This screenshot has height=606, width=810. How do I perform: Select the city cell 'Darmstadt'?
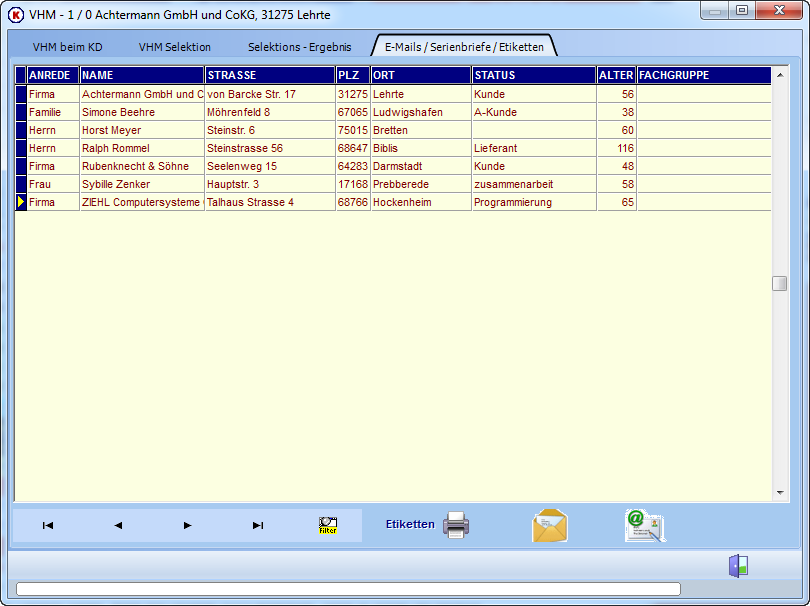[x=422, y=166]
